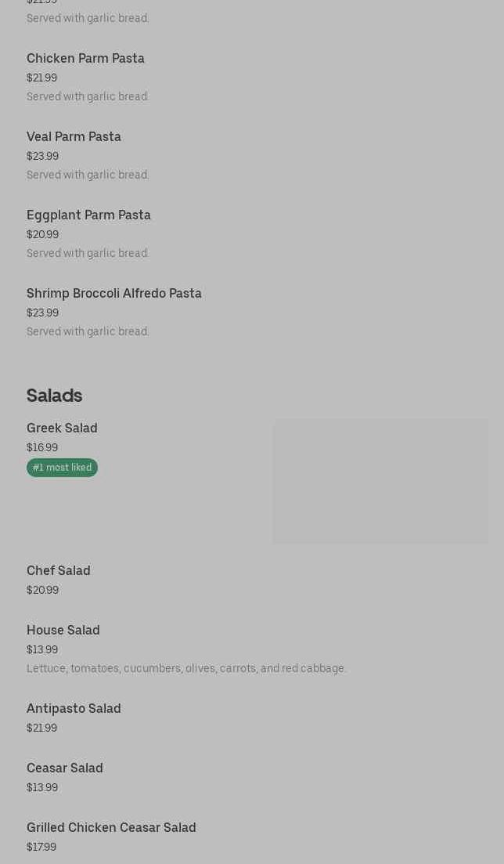Image resolution: width=504 pixels, height=864 pixels.
Task: Click the $21.99 Antipasto Salad price
Action: (41, 728)
